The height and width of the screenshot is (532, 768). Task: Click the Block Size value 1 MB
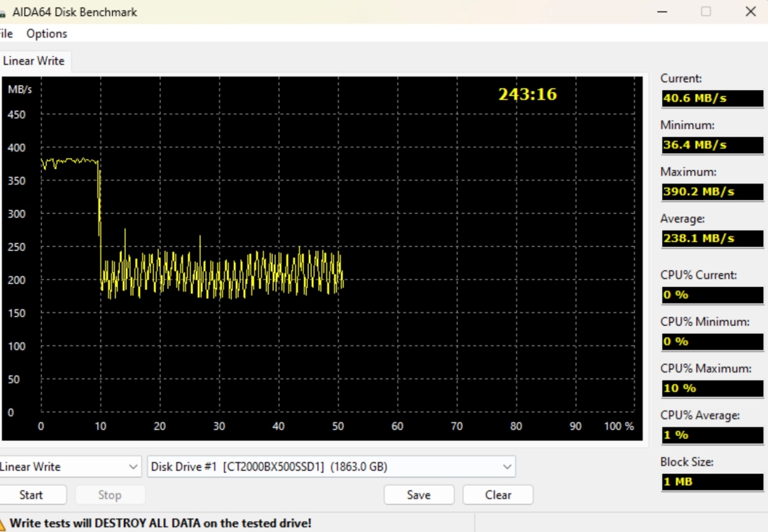pyautogui.click(x=712, y=482)
